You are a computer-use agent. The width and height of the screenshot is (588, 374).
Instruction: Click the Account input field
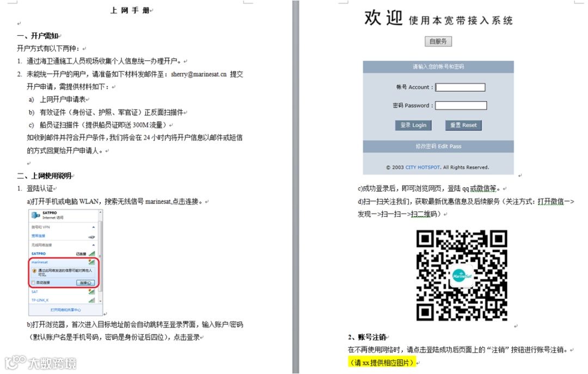pyautogui.click(x=460, y=87)
